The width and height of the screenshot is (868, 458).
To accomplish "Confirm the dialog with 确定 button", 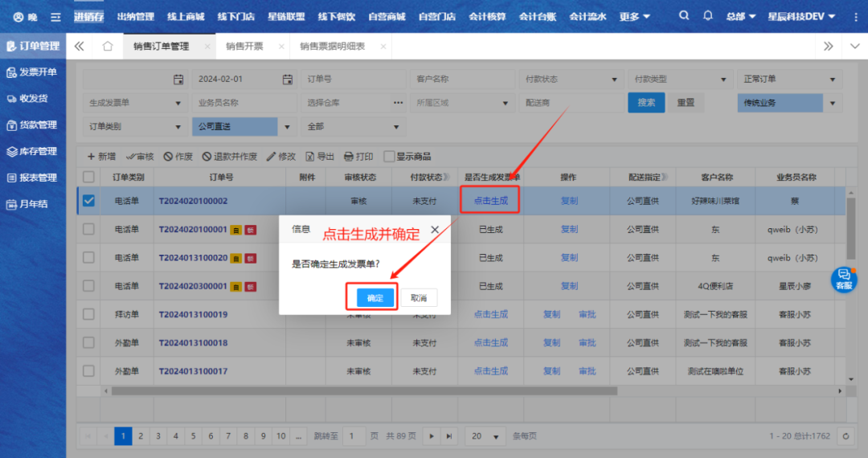I will pos(375,298).
